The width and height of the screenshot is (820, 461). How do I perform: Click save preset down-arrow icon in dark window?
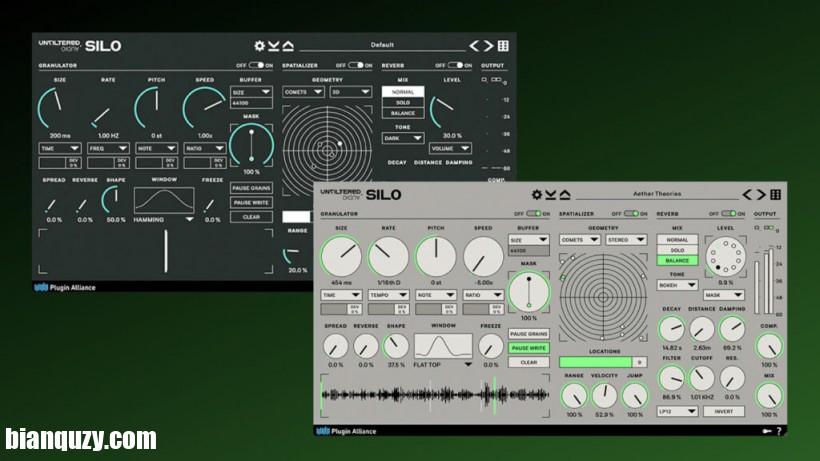tap(274, 46)
